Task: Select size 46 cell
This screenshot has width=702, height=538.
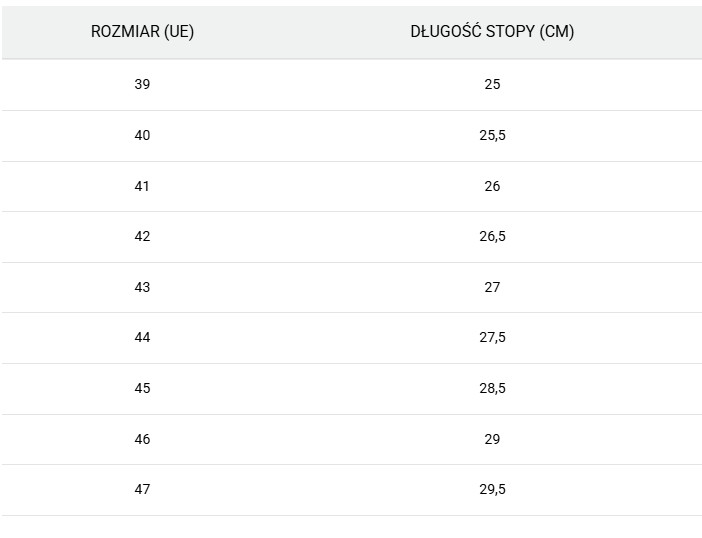Action: (142, 439)
